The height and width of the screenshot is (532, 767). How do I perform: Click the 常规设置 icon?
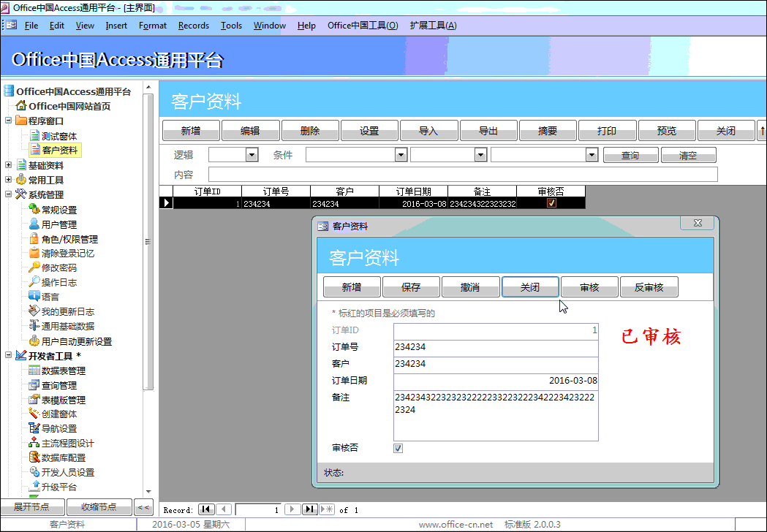(x=34, y=209)
